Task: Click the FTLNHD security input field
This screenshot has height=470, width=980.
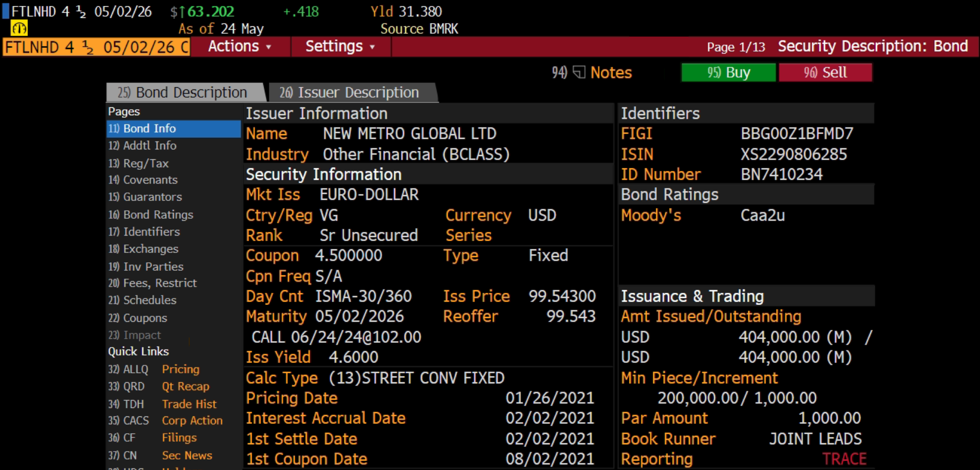Action: click(96, 47)
